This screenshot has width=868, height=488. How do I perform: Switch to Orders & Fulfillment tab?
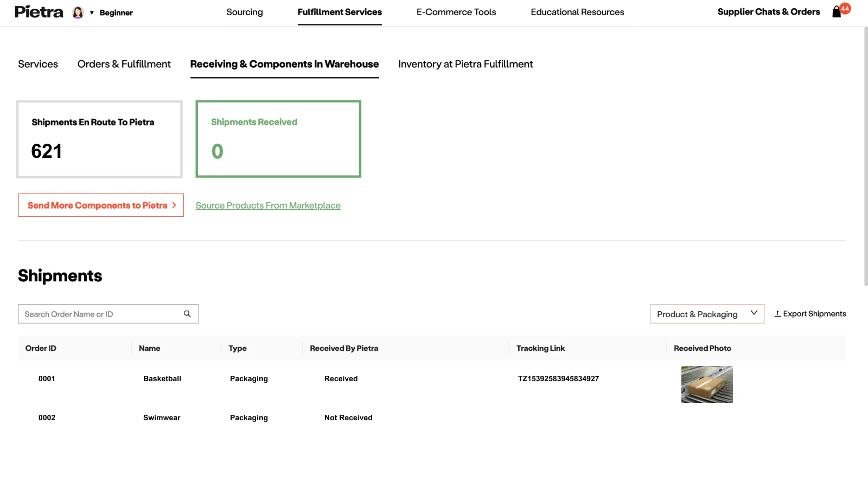(x=124, y=64)
